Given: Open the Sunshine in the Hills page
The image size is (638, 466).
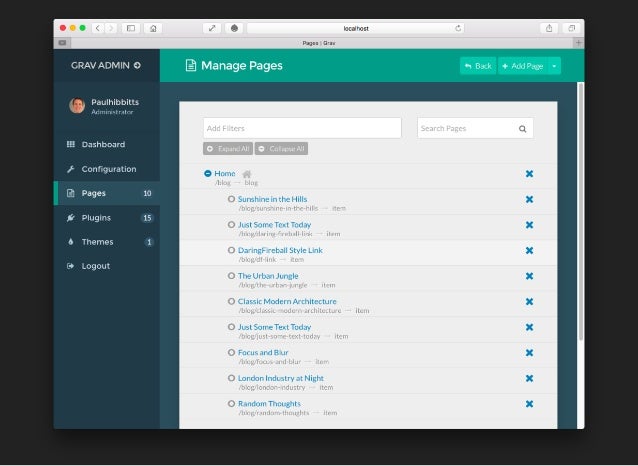Looking at the screenshot, I should pos(272,199).
